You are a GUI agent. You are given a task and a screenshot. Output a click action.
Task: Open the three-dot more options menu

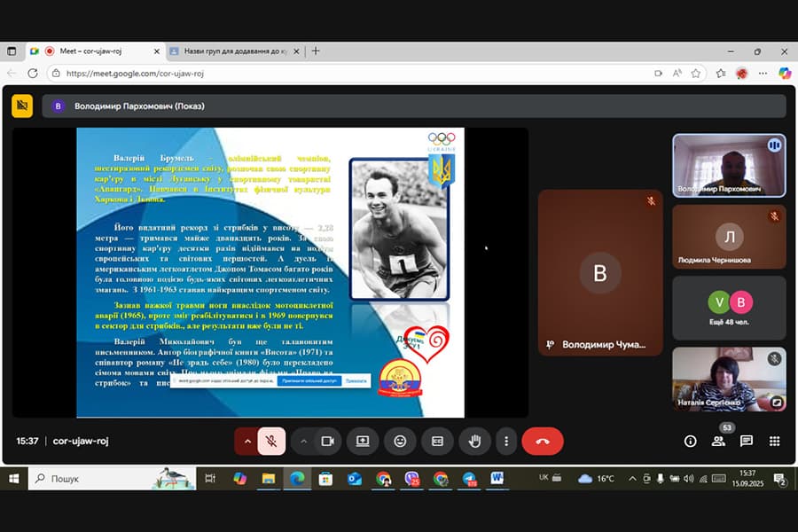pyautogui.click(x=506, y=441)
